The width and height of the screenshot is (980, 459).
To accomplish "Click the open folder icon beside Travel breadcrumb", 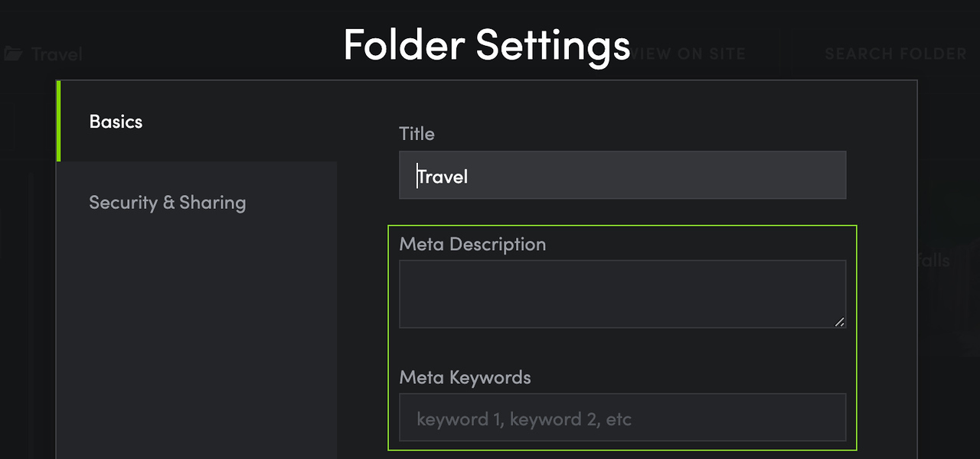I will [13, 54].
